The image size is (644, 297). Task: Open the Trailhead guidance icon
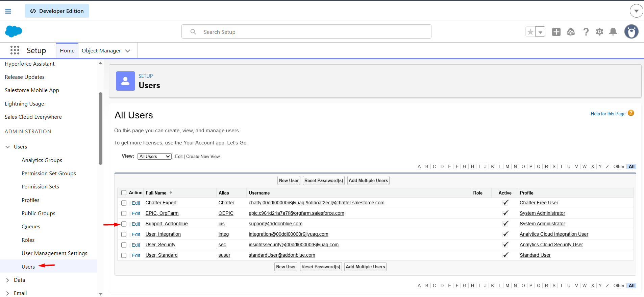571,32
